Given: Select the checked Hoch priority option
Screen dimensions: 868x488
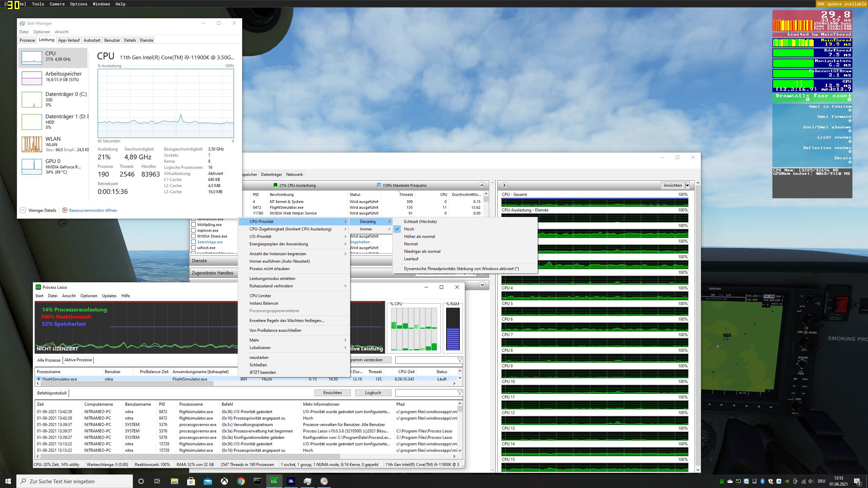Looking at the screenshot, I should (x=465, y=229).
